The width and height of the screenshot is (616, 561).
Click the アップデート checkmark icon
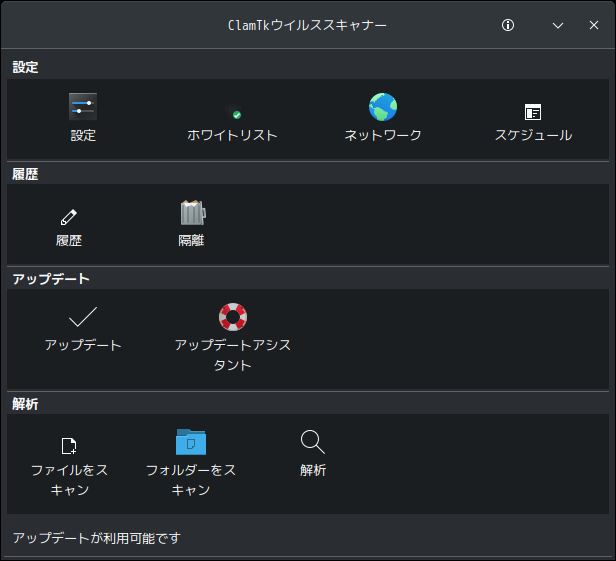82,317
